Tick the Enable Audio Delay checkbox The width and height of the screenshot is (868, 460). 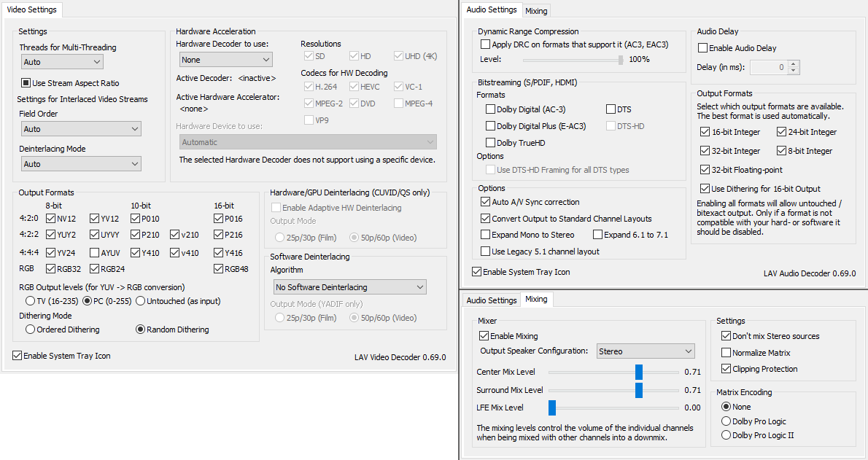coord(703,48)
